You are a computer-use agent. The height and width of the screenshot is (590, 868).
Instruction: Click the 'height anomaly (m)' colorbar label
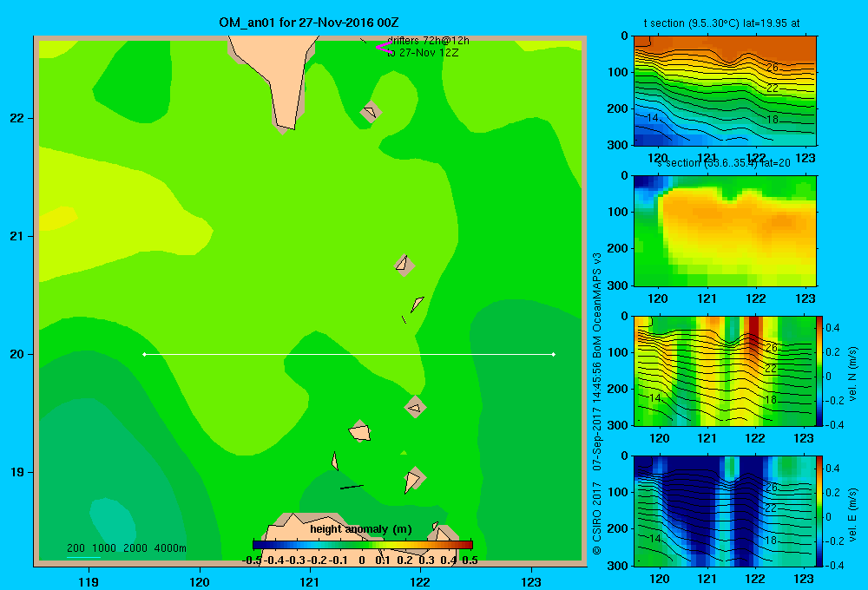pos(361,529)
